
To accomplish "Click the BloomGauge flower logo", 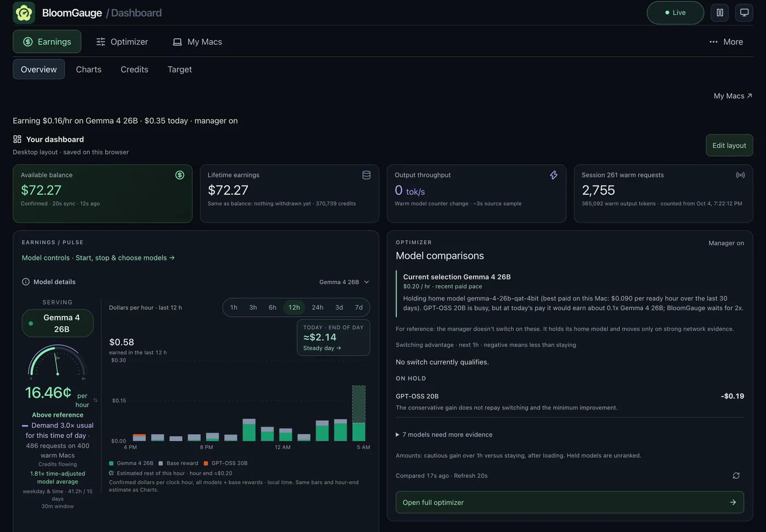I will pyautogui.click(x=24, y=13).
